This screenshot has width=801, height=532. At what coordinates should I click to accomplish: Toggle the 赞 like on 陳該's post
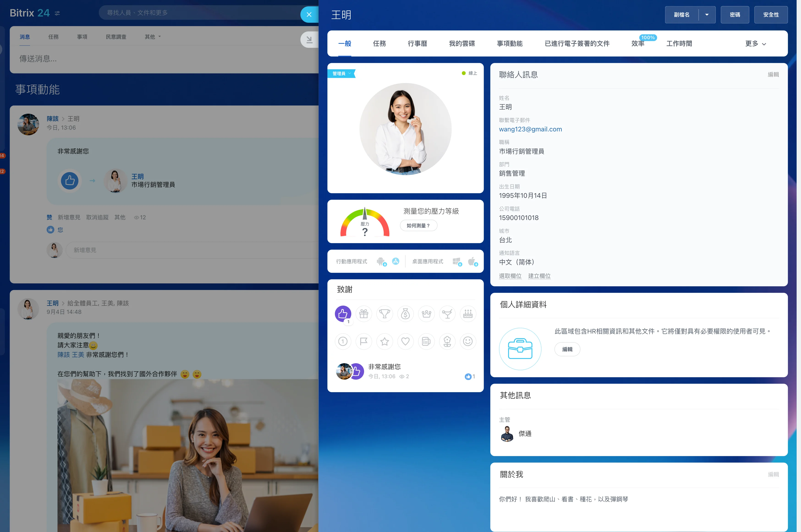(49, 217)
